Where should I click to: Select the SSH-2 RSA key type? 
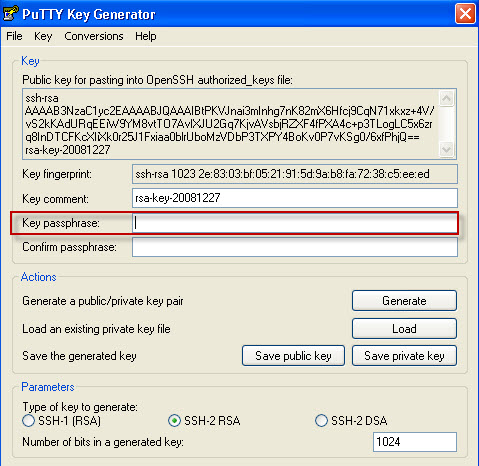(x=174, y=420)
